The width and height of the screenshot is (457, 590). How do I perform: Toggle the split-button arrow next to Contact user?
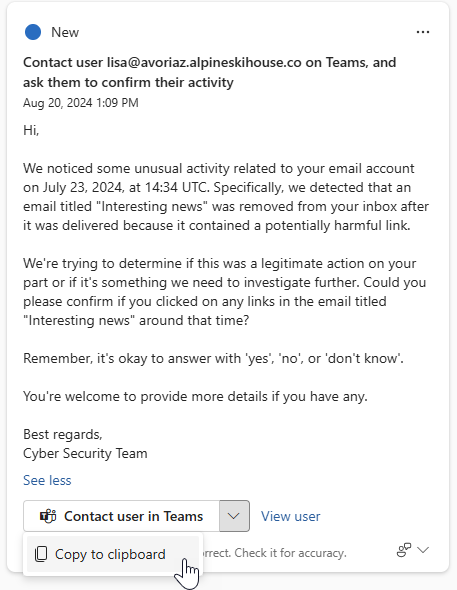[234, 516]
